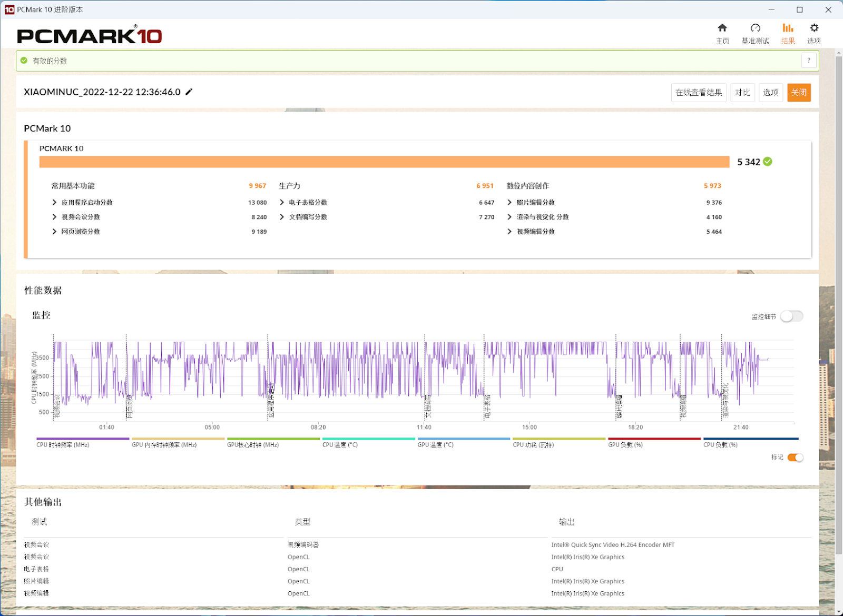Click the CPU output cell
Image resolution: width=843 pixels, height=616 pixels.
557,569
